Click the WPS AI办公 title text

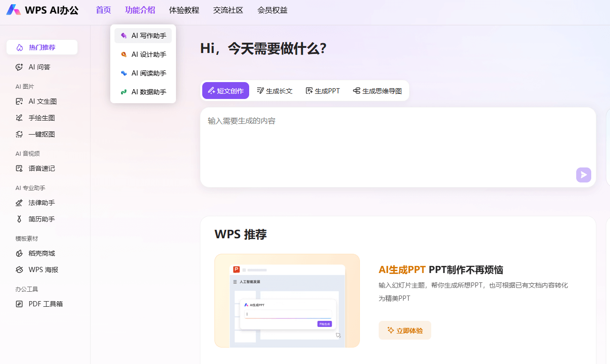pyautogui.click(x=52, y=10)
